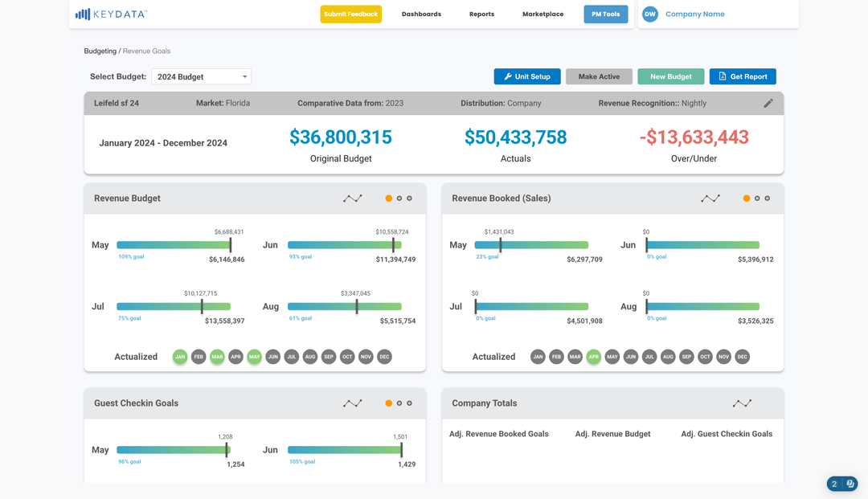Click the line chart icon on the Revenue Booked panel
The height and width of the screenshot is (499, 868).
pos(710,198)
